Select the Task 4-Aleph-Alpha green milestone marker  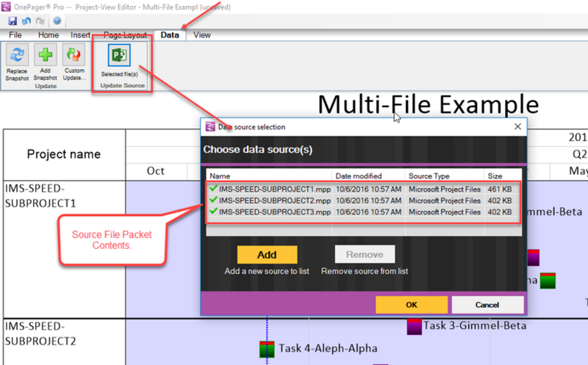click(x=267, y=349)
